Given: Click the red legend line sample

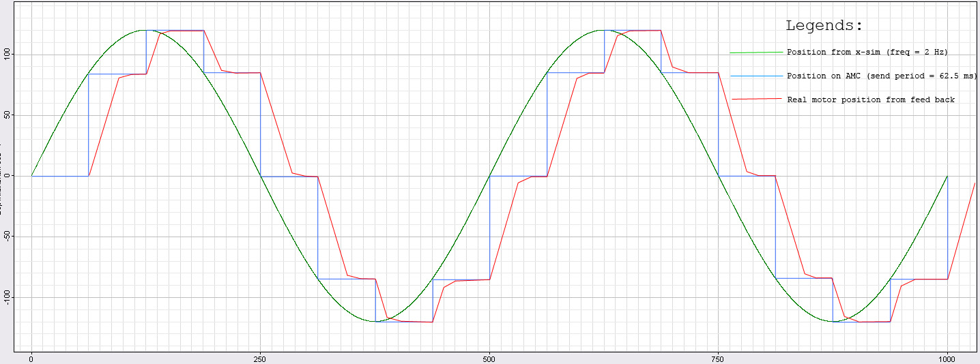Looking at the screenshot, I should tap(756, 100).
